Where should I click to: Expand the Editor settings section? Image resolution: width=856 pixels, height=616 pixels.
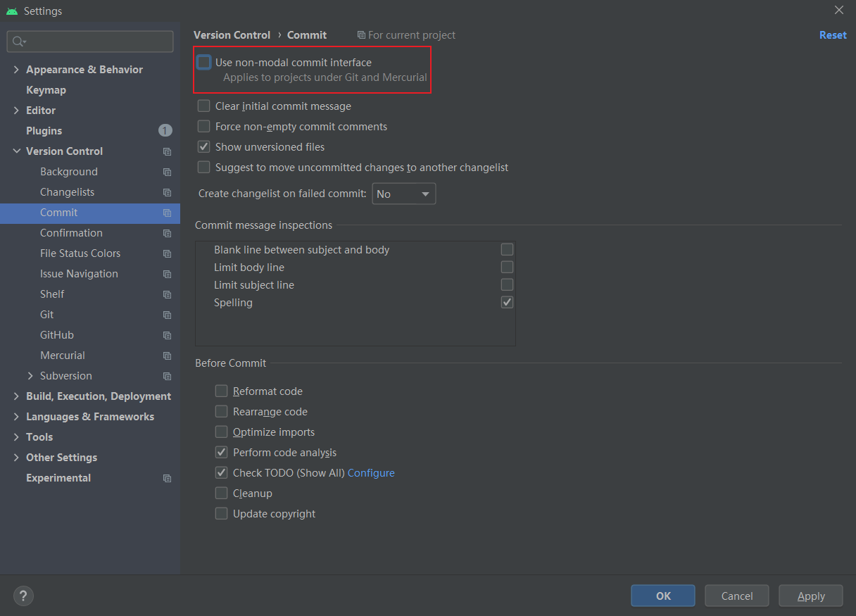click(16, 111)
